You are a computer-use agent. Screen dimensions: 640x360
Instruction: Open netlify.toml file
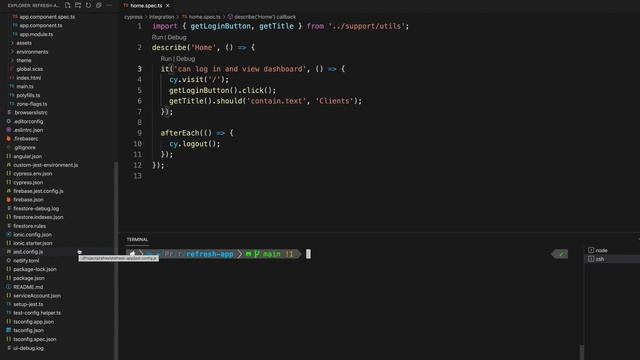pyautogui.click(x=26, y=261)
